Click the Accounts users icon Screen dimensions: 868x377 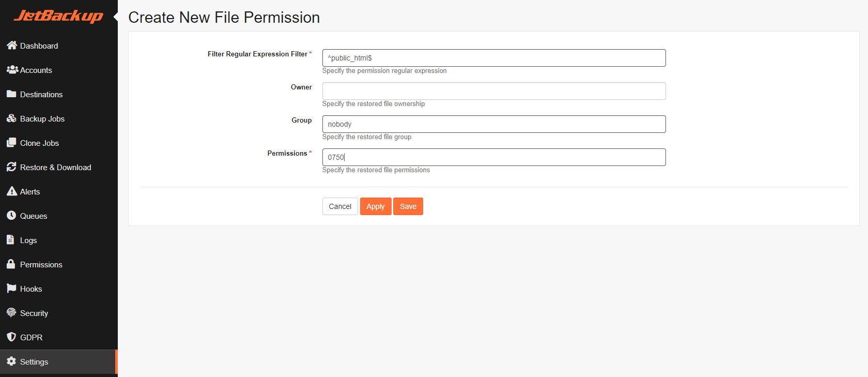12,69
